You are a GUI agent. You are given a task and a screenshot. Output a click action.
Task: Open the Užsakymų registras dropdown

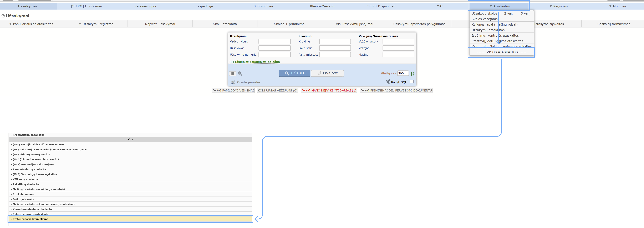pyautogui.click(x=96, y=24)
